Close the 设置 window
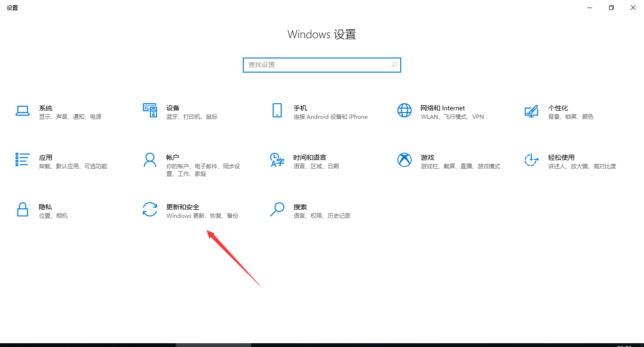The image size is (644, 347). tap(633, 8)
